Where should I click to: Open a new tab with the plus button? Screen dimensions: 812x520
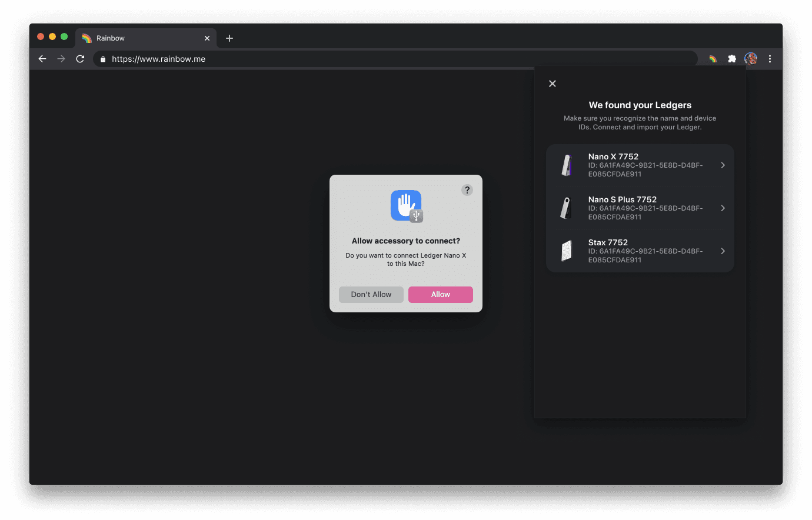pyautogui.click(x=229, y=38)
